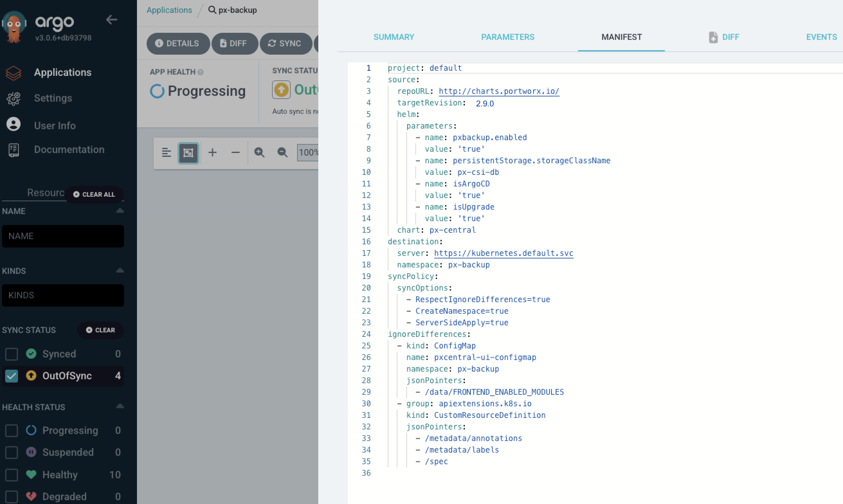This screenshot has height=504, width=843.
Task: Open the kubernetes.default.svc server link
Action: (503, 253)
